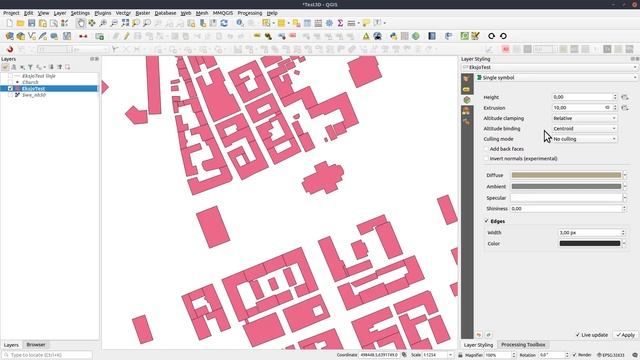Screen dimensions: 640x360
Task: Click the black Edges Color swatch
Action: (590, 243)
